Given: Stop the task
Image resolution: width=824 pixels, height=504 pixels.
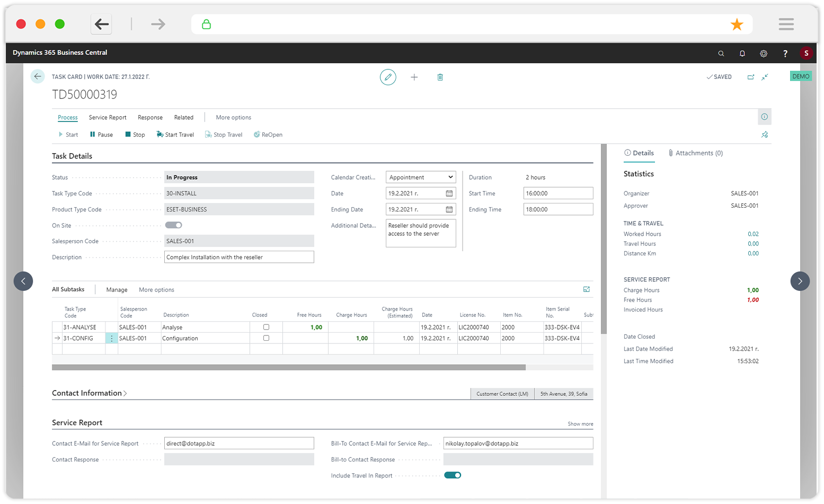Looking at the screenshot, I should click(135, 135).
